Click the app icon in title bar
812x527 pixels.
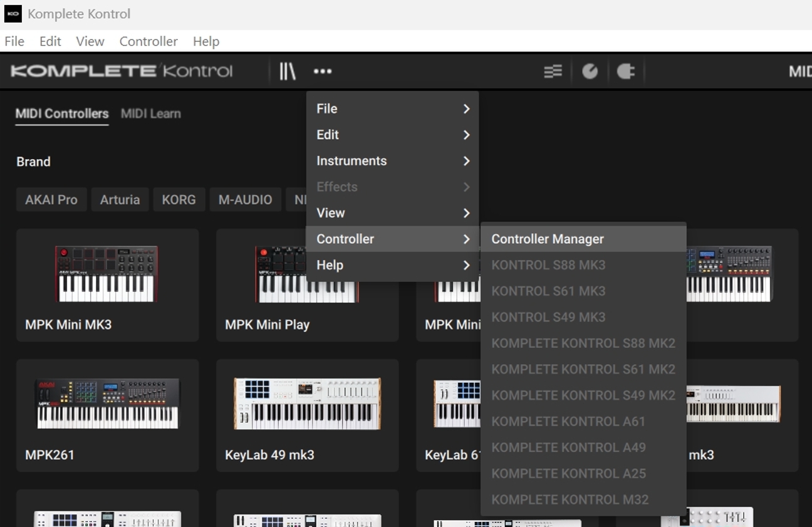[x=13, y=14]
